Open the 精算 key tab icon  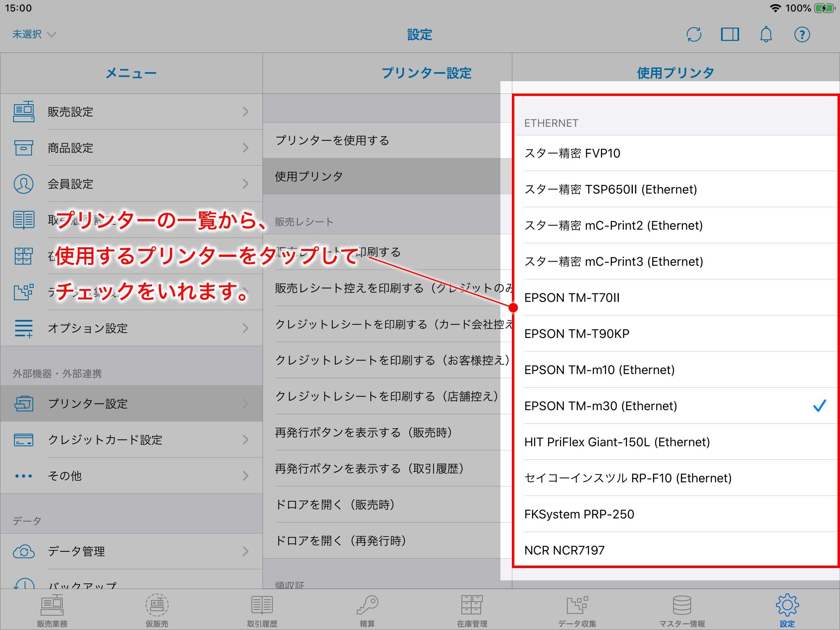click(367, 605)
